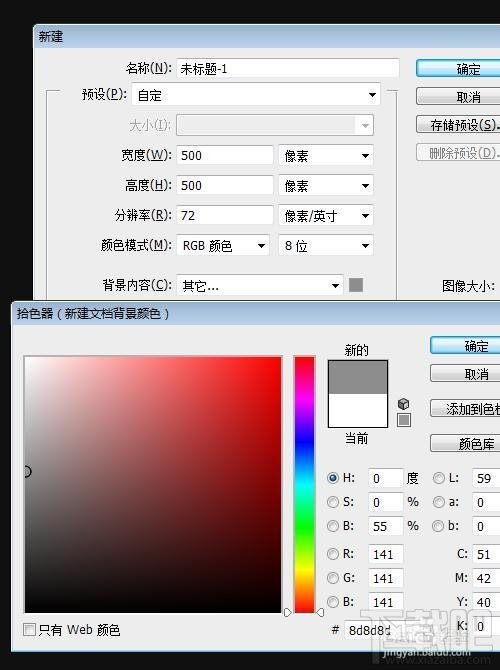This screenshot has width=500, height=670.
Task: Click the current white color preview
Action: pos(358,410)
